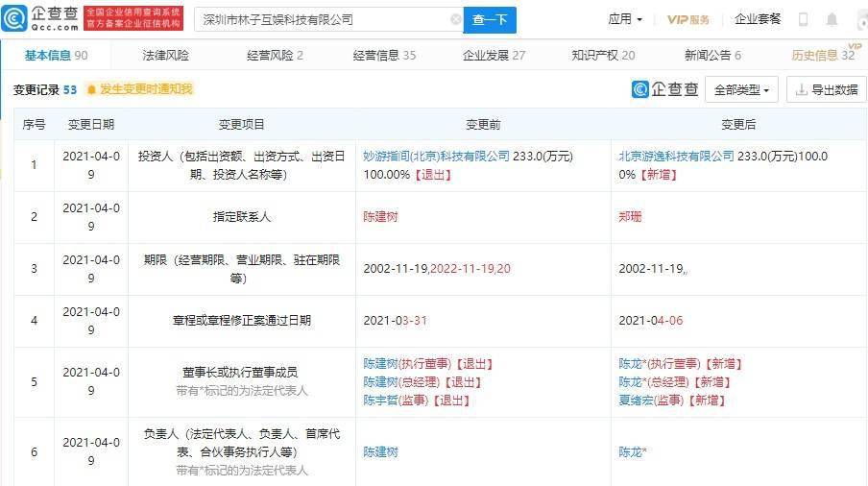Image resolution: width=868 pixels, height=486 pixels.
Task: Switch to 法律风险 tab
Action: point(165,56)
